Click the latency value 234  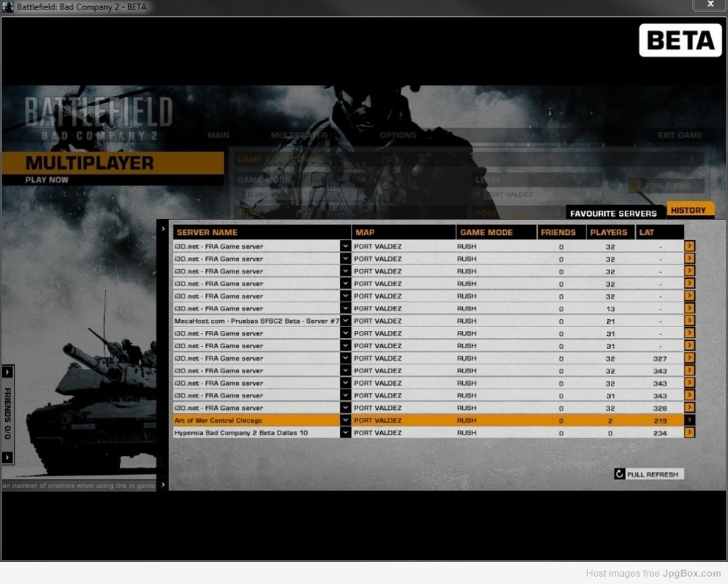pos(660,433)
